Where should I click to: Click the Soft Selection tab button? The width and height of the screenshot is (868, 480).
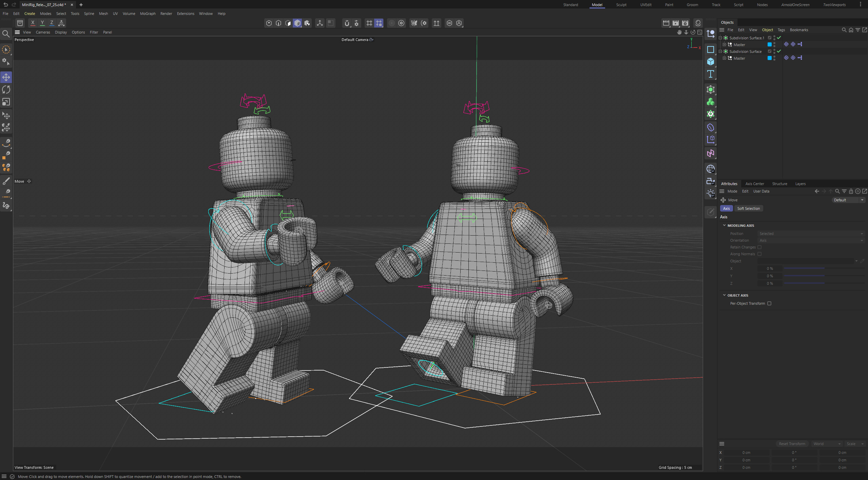[x=748, y=208]
